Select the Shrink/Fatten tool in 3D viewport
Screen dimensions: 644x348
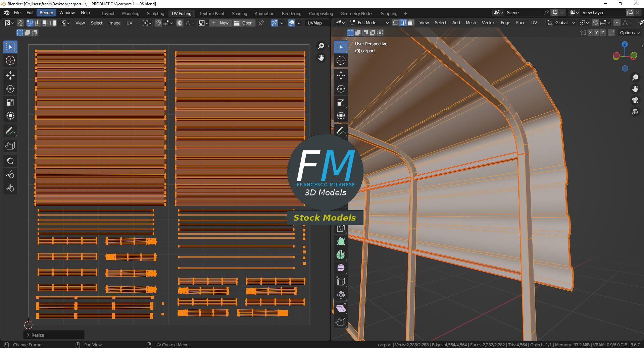(x=341, y=295)
